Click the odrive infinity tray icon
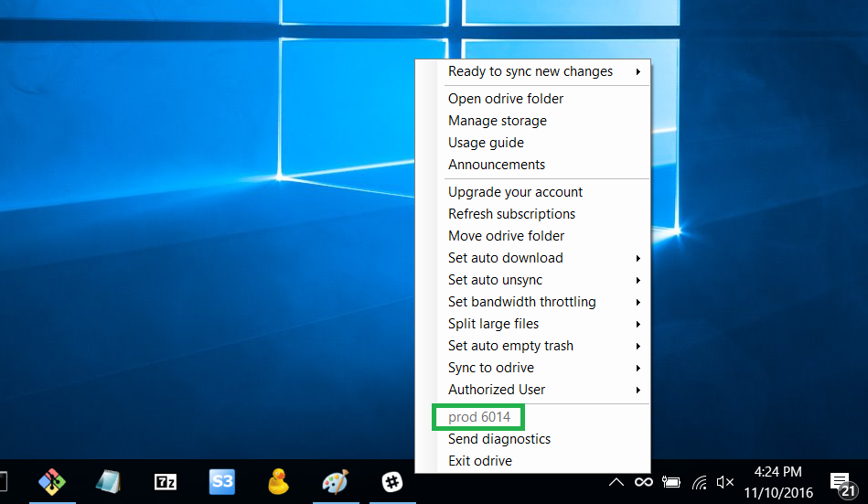Viewport: 868px width, 504px height. [644, 481]
